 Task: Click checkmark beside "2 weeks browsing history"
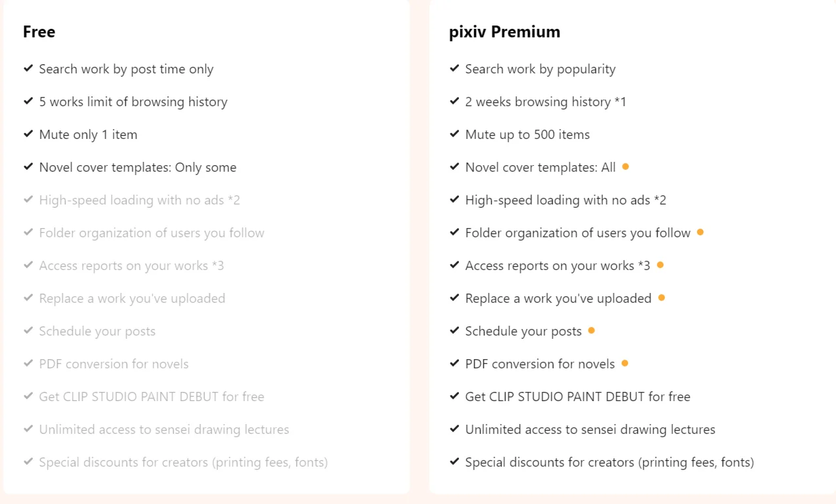pyautogui.click(x=454, y=101)
